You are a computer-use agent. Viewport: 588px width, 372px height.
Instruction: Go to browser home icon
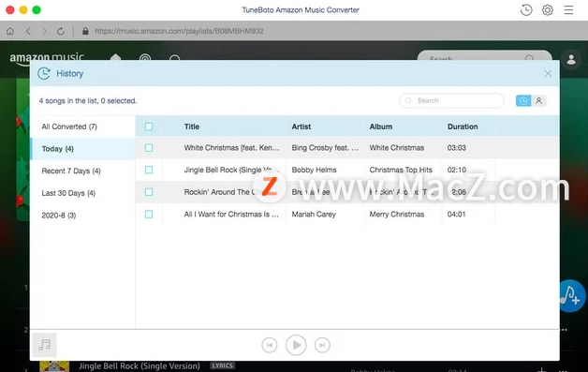click(x=10, y=31)
